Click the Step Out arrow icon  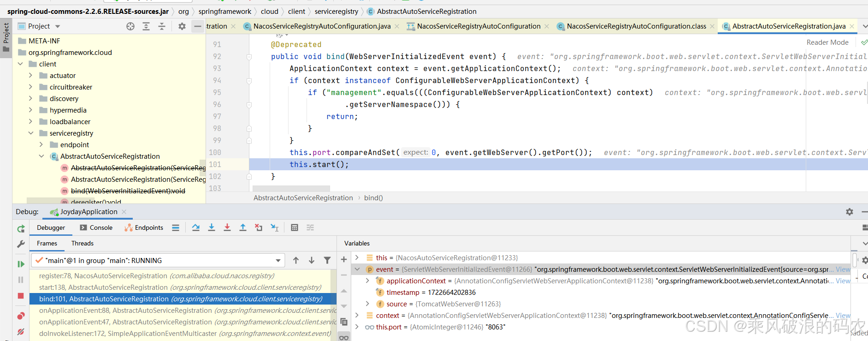coord(243,227)
